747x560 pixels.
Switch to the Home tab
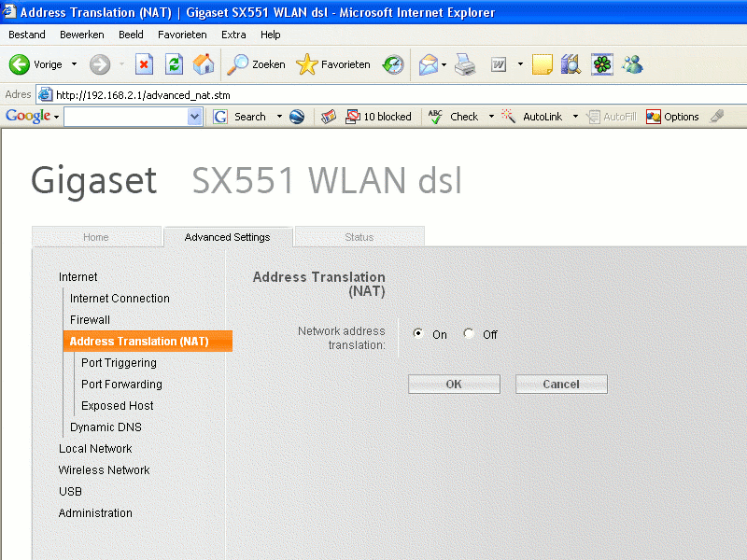click(96, 237)
